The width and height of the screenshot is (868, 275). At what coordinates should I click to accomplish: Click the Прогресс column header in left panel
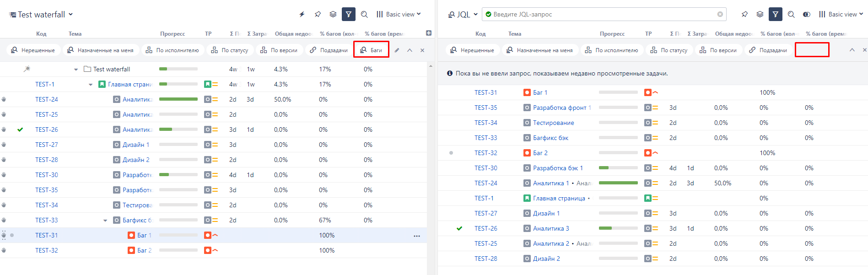point(173,33)
